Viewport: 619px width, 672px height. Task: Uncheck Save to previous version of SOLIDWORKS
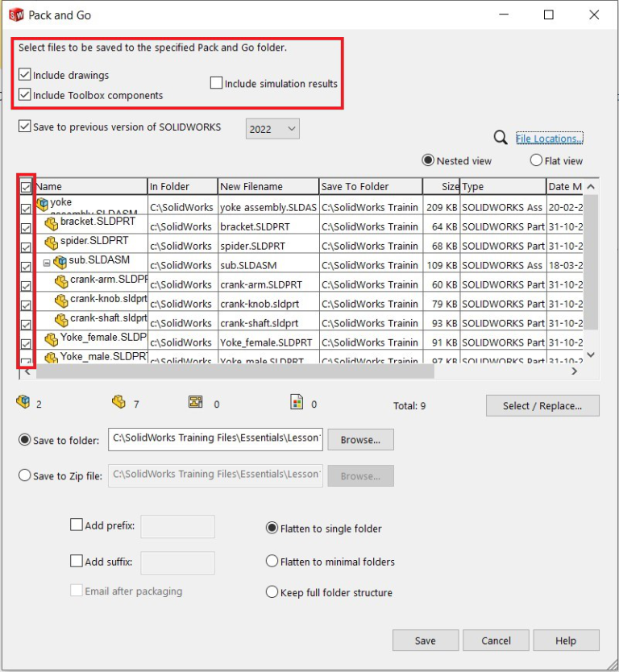pos(24,127)
